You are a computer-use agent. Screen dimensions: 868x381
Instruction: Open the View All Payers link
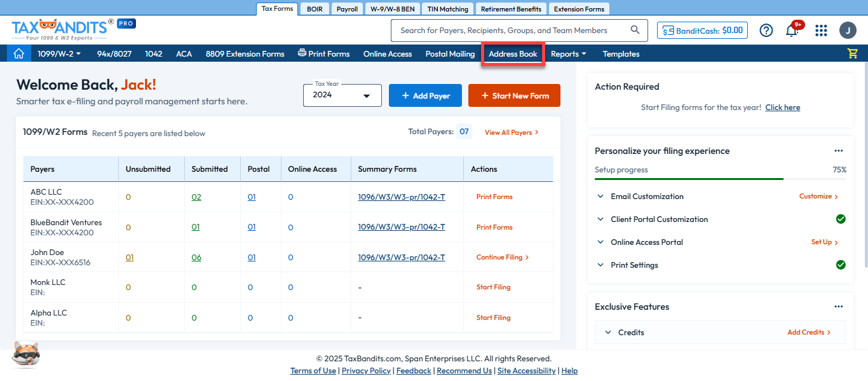pos(512,132)
